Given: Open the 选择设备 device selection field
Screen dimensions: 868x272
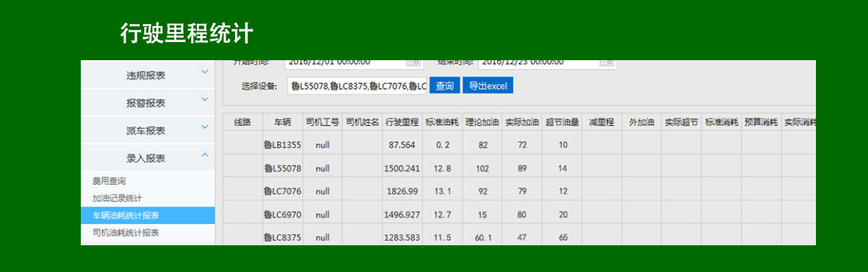Looking at the screenshot, I should click(357, 86).
